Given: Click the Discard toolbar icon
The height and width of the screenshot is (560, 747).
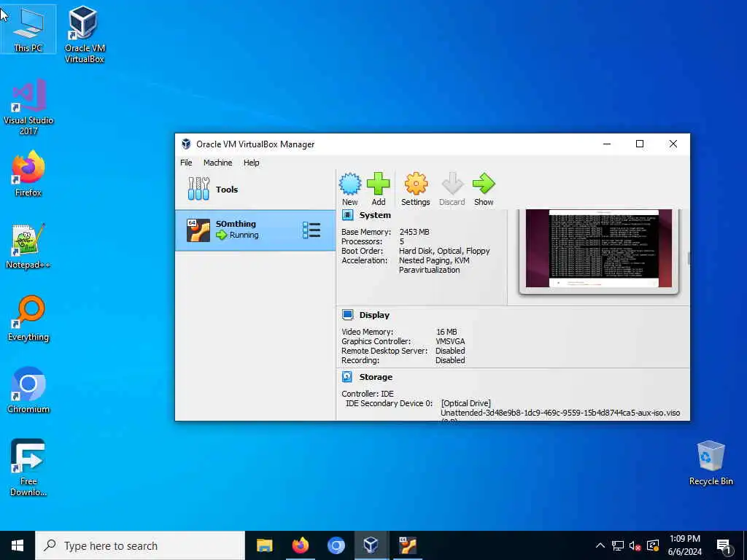Looking at the screenshot, I should click(452, 184).
